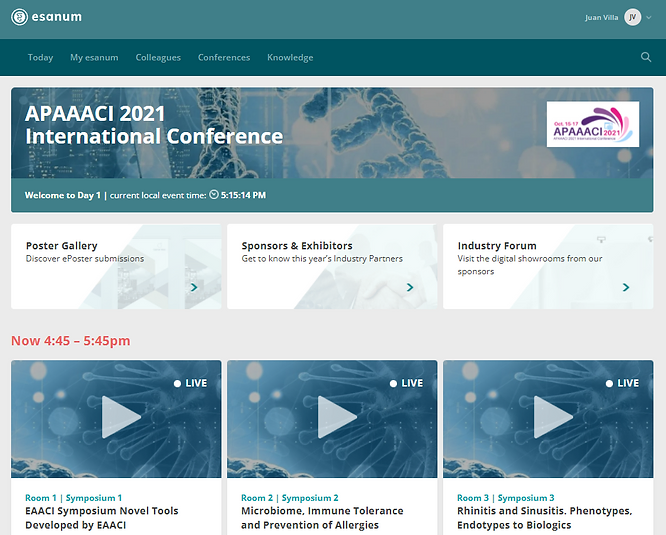Screen dimensions: 666x535
Task: Click the APAAACI 2021 International Conference title
Action: (154, 125)
